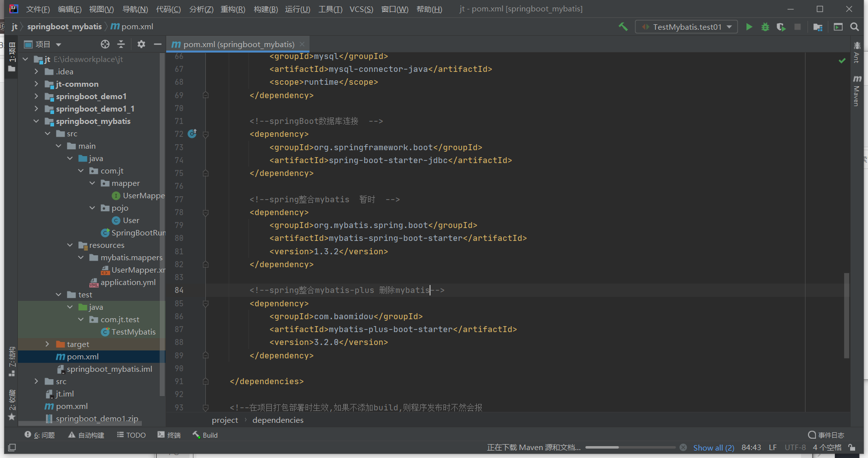Hide the project panel with the minus icon
Viewport: 868px width, 458px height.
[158, 44]
